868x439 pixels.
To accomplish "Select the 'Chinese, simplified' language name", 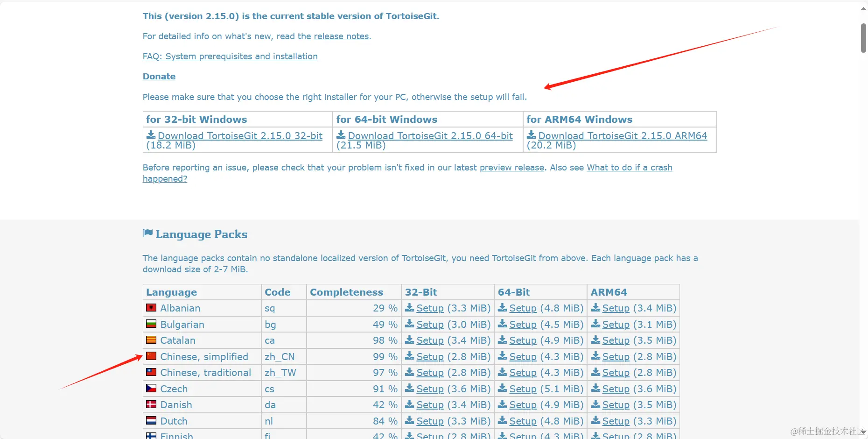I will coord(204,357).
